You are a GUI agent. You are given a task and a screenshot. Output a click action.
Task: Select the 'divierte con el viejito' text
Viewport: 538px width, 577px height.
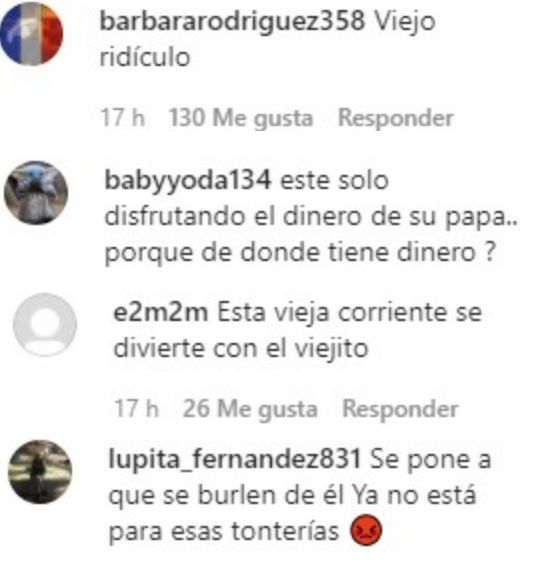pyautogui.click(x=241, y=348)
